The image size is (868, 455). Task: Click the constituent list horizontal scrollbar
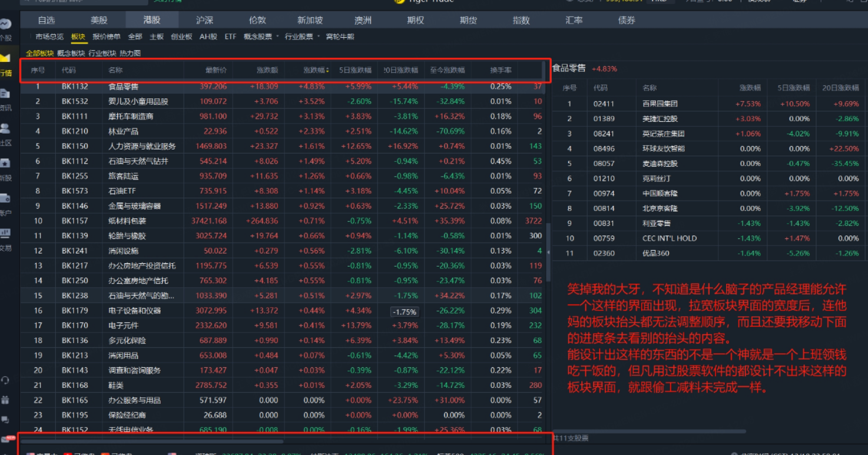point(649,431)
